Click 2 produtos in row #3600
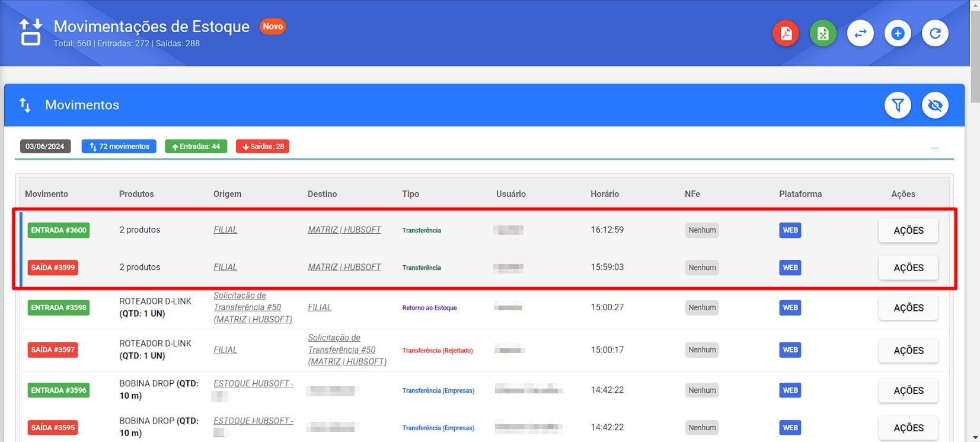 [140, 230]
